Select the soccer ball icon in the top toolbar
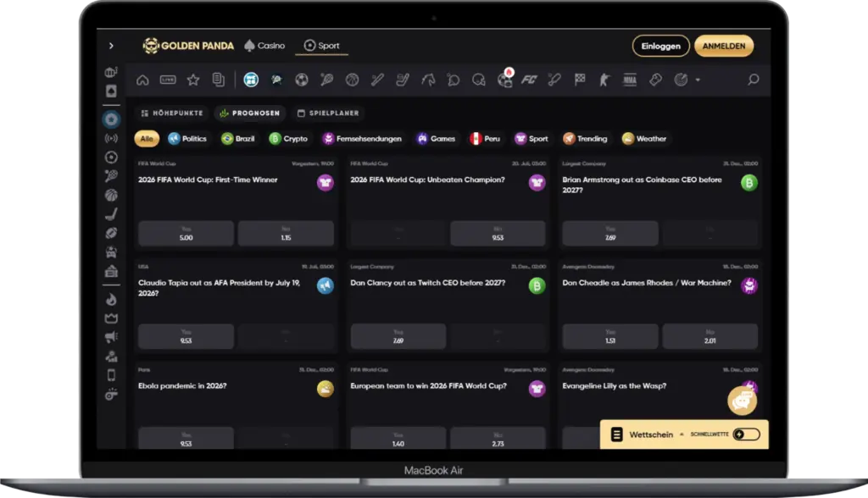Viewport: 868px width, 498px height. [302, 80]
